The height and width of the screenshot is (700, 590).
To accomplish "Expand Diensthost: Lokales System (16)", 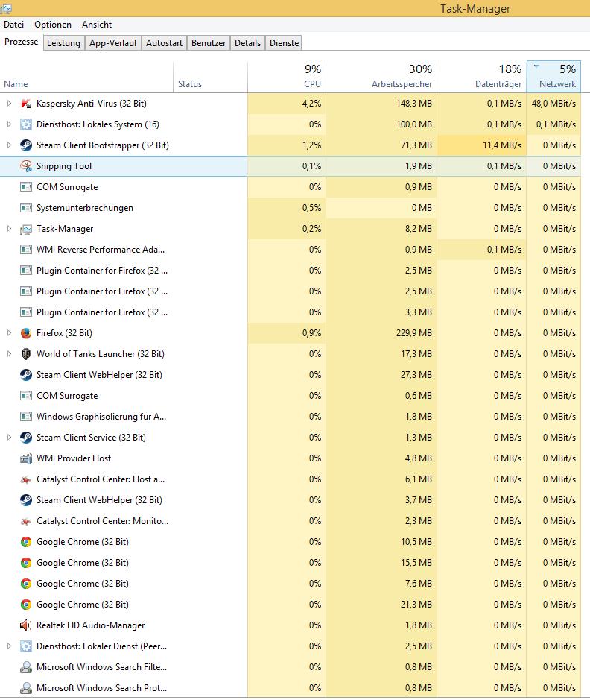I will click(9, 124).
